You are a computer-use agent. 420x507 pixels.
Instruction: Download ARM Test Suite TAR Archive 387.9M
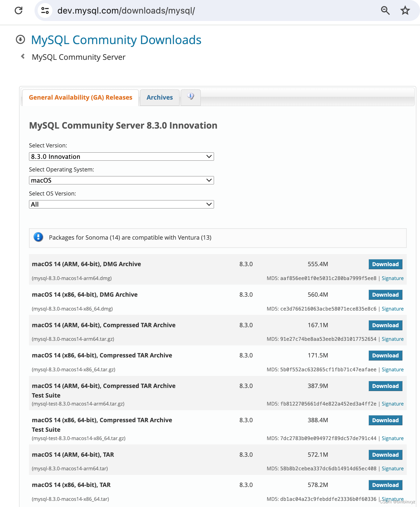385,386
